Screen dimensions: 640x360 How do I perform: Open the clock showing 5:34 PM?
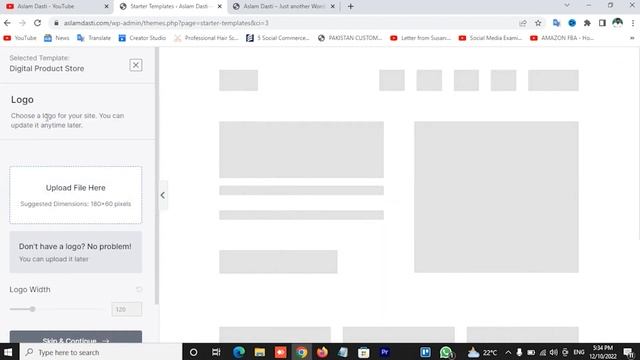click(x=603, y=352)
